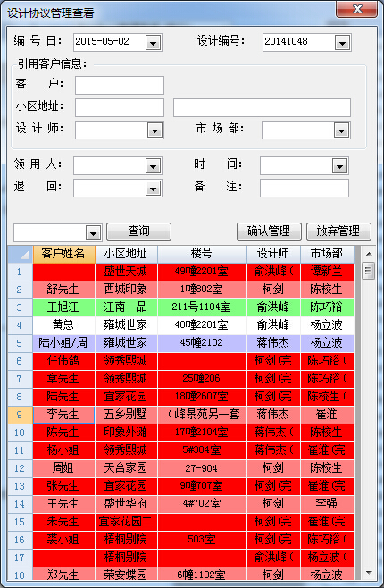The height and width of the screenshot is (588, 384).
Task: Click the cell 五乡别墅
Action: tap(126, 415)
